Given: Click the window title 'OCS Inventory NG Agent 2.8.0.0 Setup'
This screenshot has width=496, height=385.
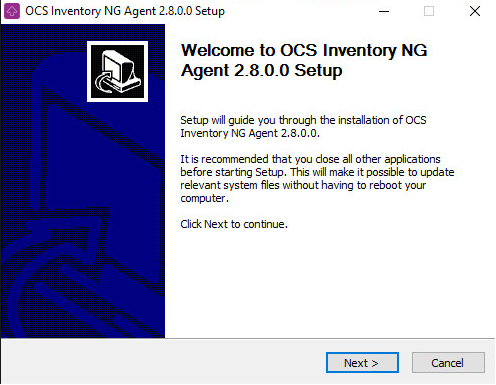Looking at the screenshot, I should pyautogui.click(x=125, y=11).
